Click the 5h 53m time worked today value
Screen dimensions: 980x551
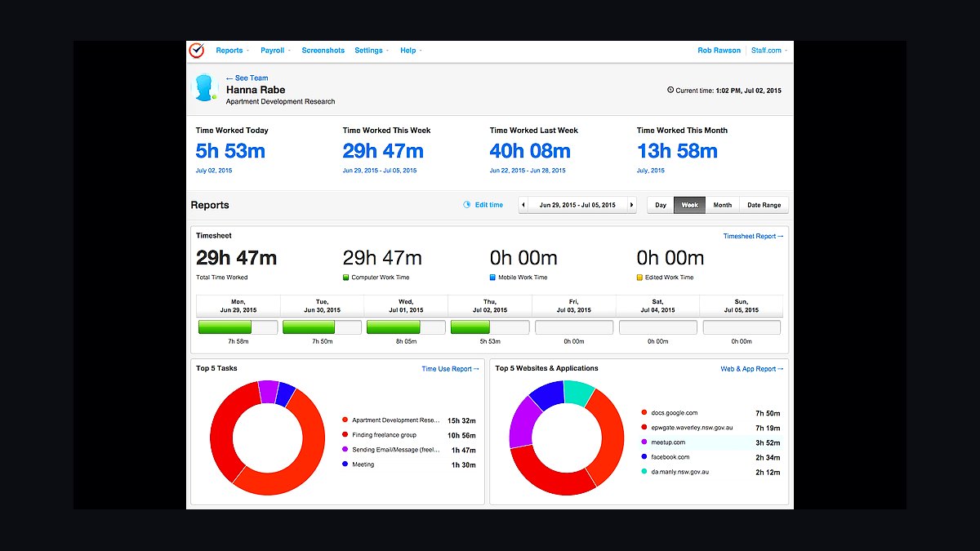(x=230, y=151)
